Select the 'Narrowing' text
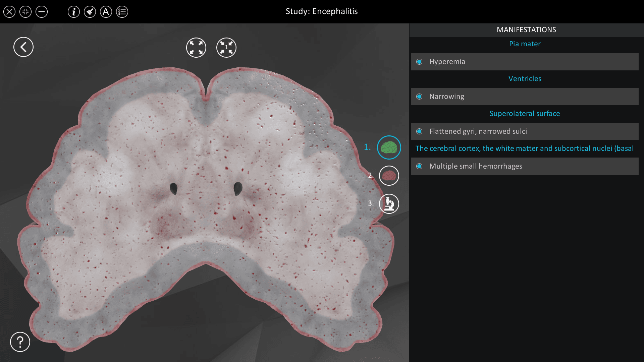The height and width of the screenshot is (362, 644). pyautogui.click(x=447, y=97)
